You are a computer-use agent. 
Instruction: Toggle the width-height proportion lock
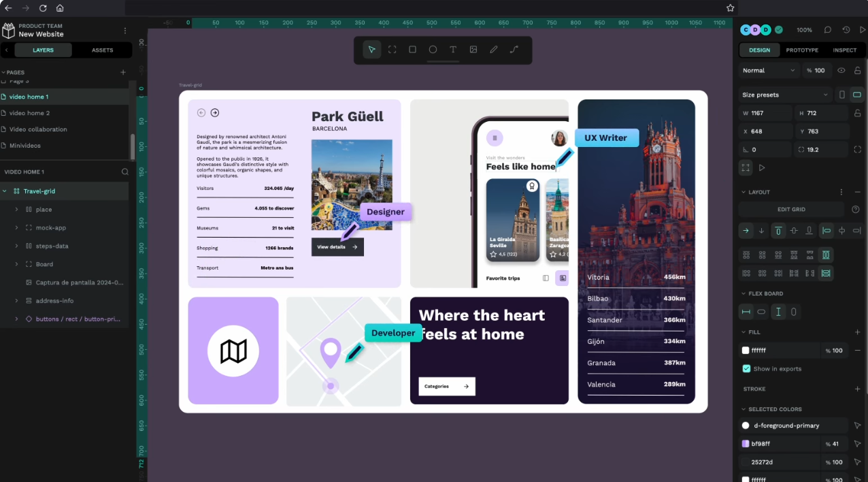(x=857, y=113)
